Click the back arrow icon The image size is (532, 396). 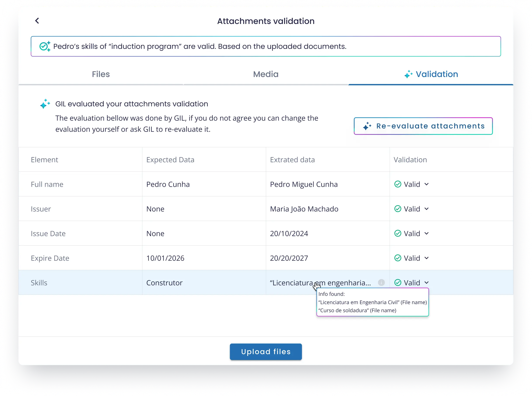pyautogui.click(x=37, y=21)
